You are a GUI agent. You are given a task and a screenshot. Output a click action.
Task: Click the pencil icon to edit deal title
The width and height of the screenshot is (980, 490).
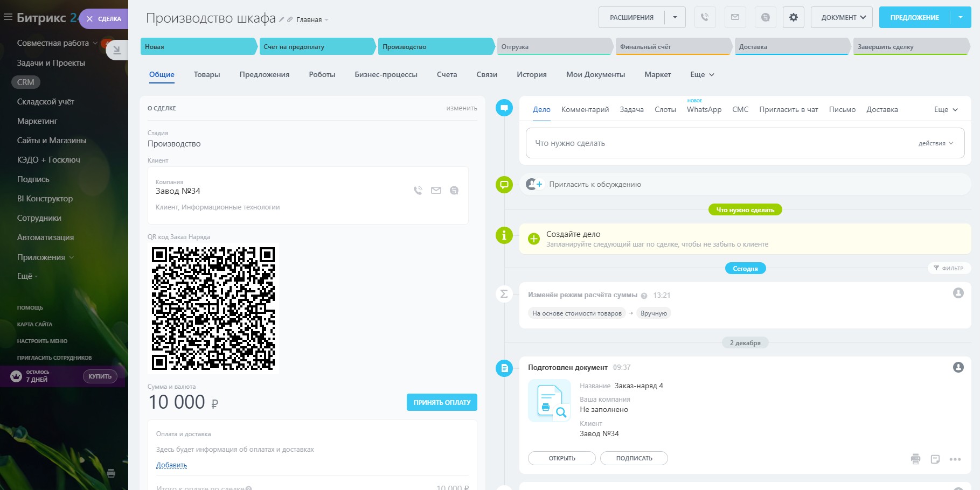click(281, 19)
